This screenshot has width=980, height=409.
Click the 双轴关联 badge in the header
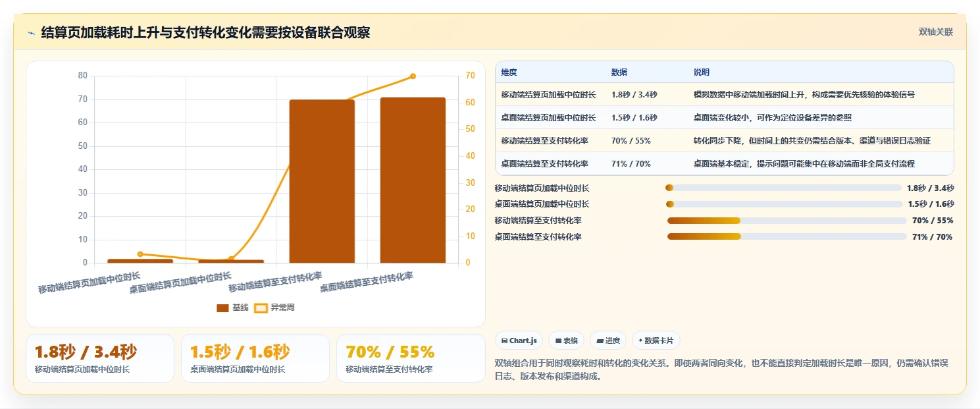pyautogui.click(x=936, y=32)
